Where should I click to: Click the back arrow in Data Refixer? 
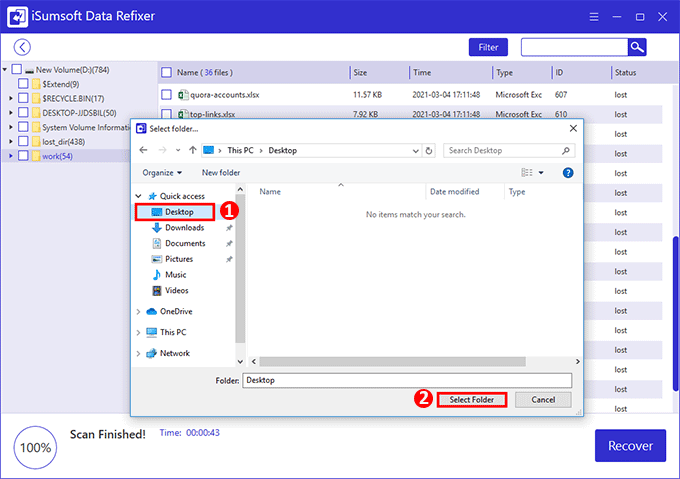point(22,47)
